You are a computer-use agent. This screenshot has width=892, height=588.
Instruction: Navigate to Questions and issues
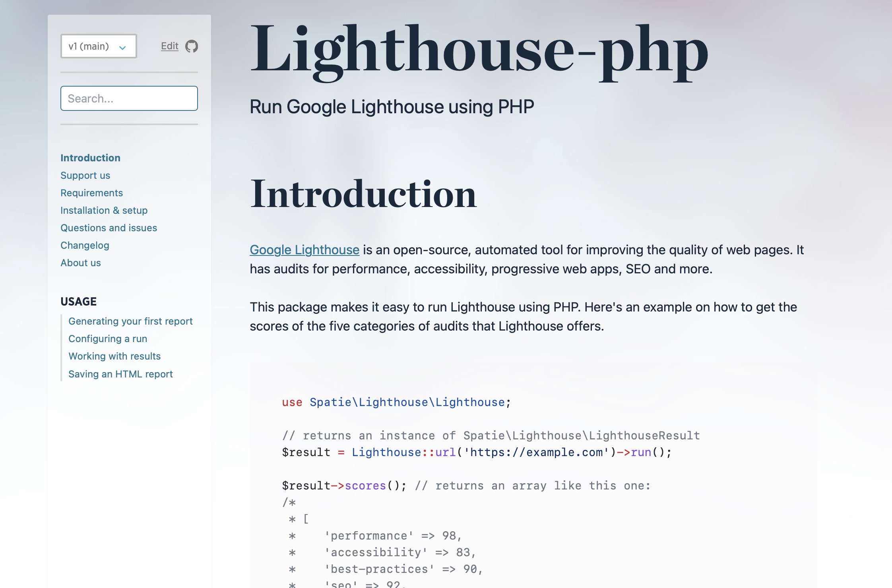109,228
